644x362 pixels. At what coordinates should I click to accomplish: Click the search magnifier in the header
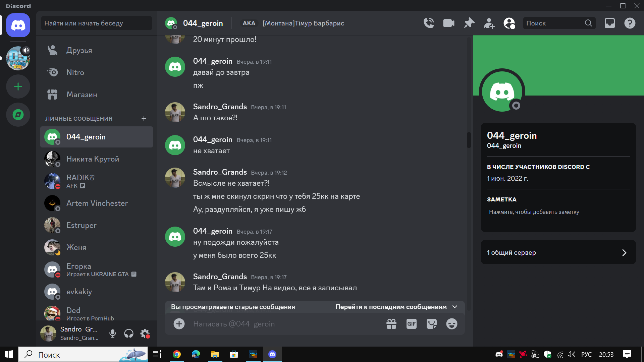tap(588, 23)
